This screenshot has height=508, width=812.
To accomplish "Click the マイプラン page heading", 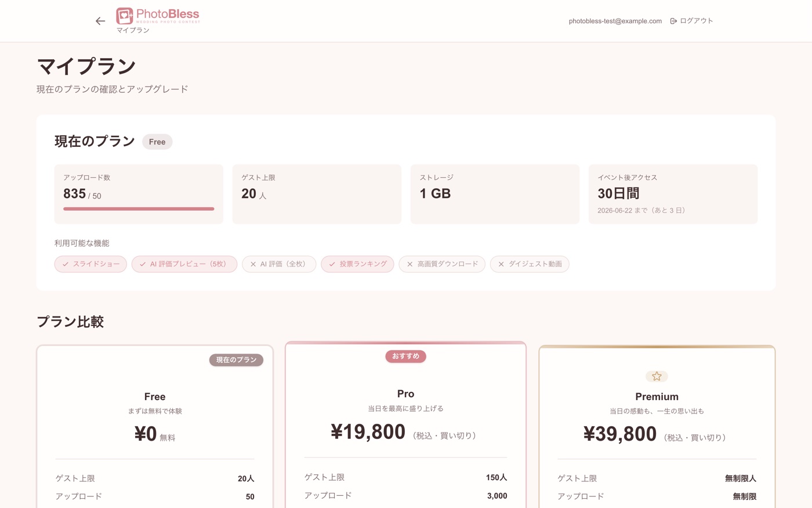I will 86,66.
